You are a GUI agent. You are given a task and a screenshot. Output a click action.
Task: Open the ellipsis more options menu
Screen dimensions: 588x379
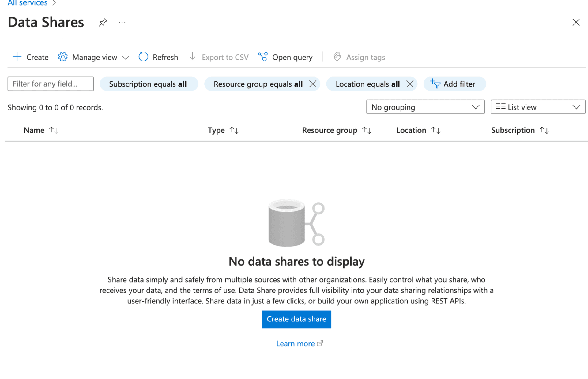point(122,22)
